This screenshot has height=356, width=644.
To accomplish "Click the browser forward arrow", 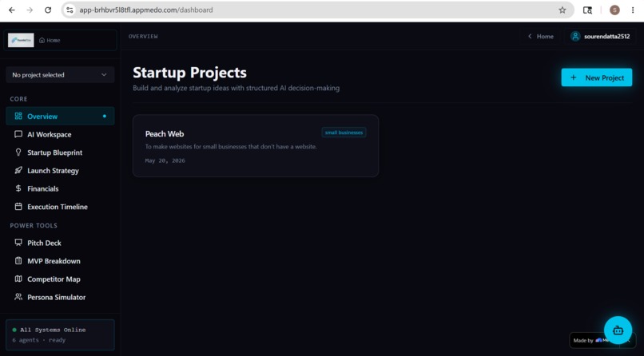I will pos(30,10).
